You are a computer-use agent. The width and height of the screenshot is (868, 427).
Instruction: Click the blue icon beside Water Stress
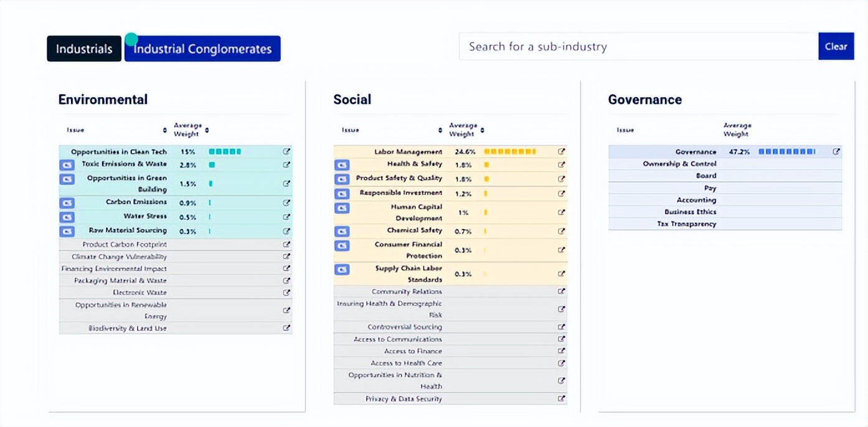(67, 217)
